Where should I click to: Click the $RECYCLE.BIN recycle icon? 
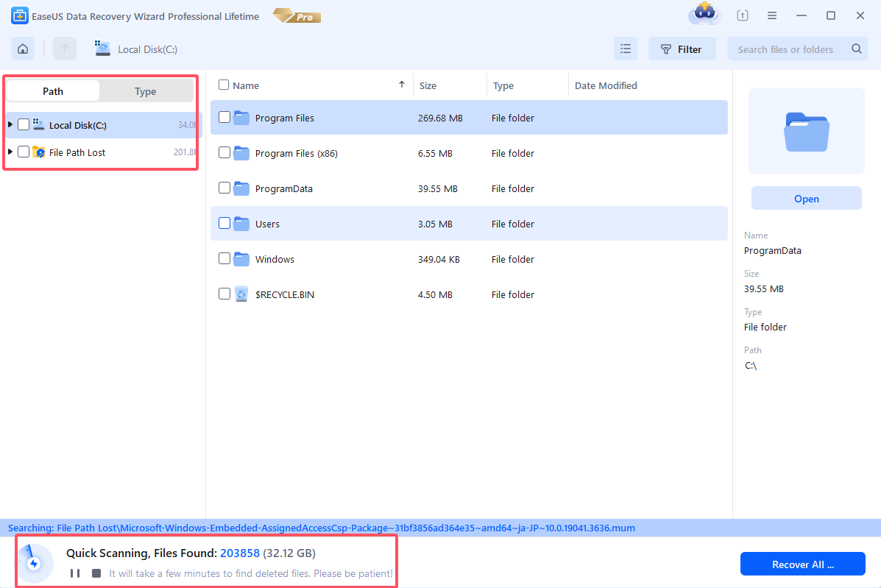point(241,294)
